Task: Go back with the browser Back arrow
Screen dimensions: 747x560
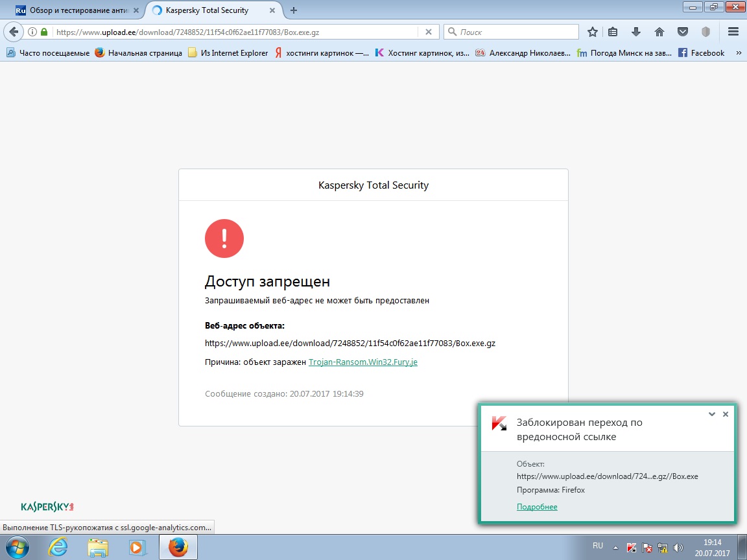Action: click(14, 32)
